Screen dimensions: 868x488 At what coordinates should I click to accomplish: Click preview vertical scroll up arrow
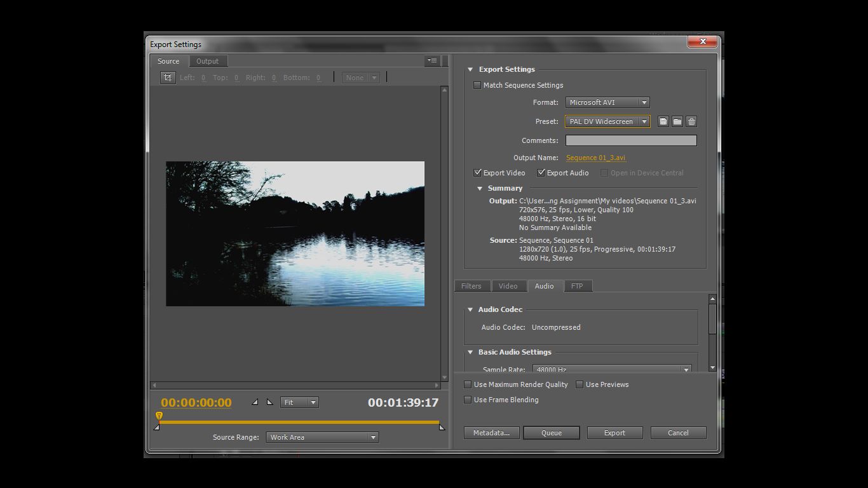tap(444, 90)
